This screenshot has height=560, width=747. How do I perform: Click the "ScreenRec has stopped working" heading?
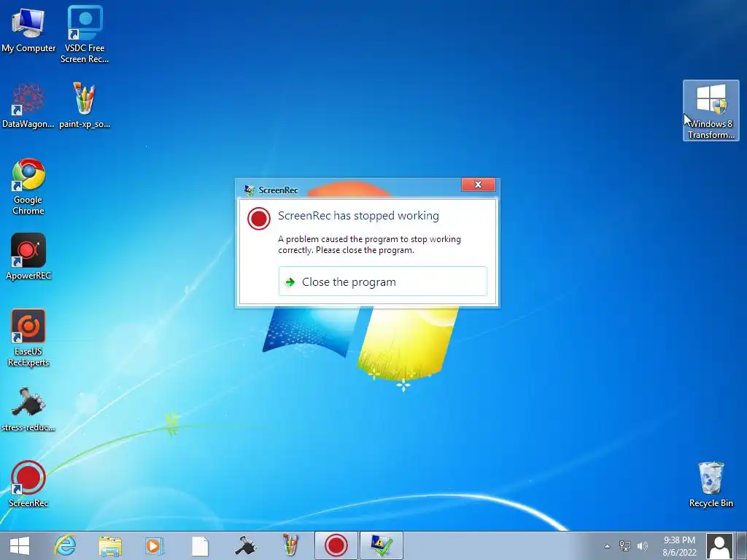coord(358,216)
